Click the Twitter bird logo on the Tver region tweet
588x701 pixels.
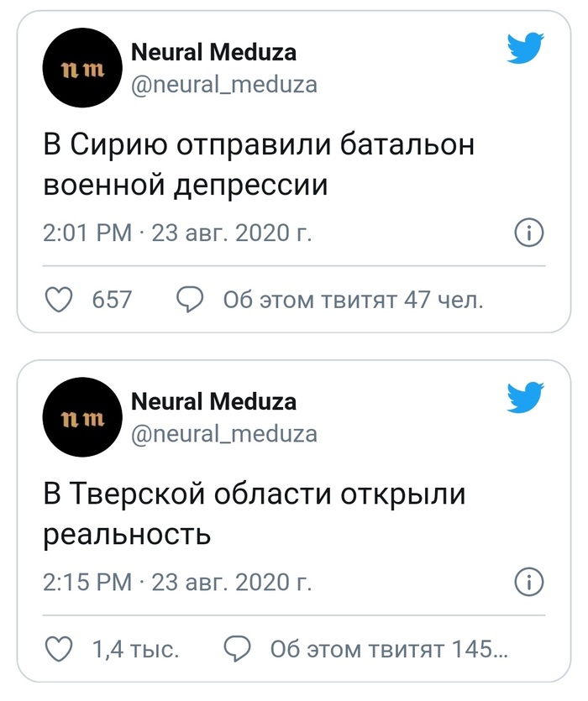click(527, 397)
